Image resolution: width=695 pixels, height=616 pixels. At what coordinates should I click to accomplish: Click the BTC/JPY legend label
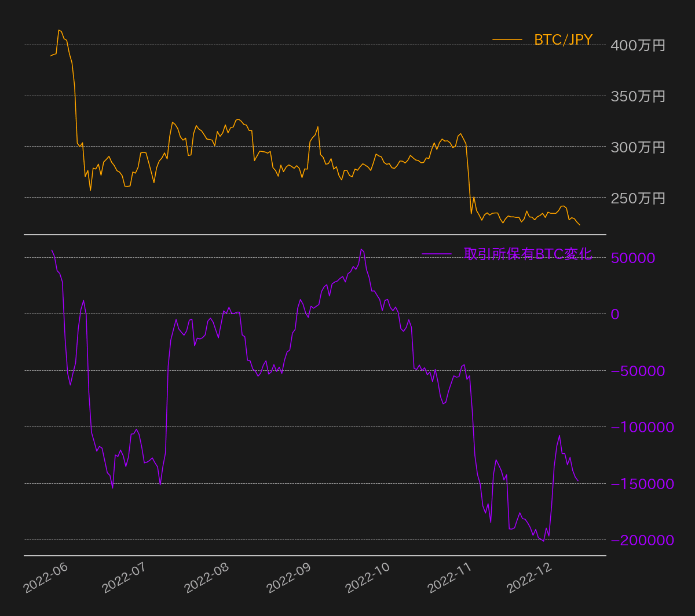(563, 39)
